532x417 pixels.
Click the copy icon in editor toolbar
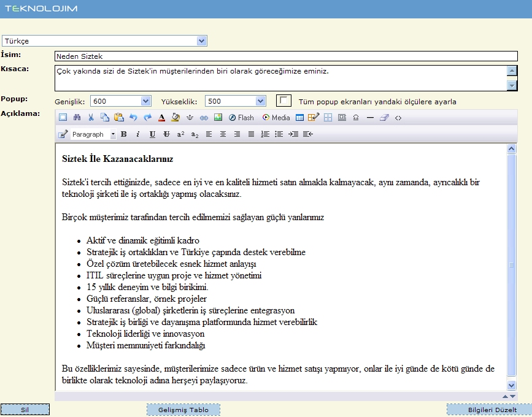tap(105, 118)
